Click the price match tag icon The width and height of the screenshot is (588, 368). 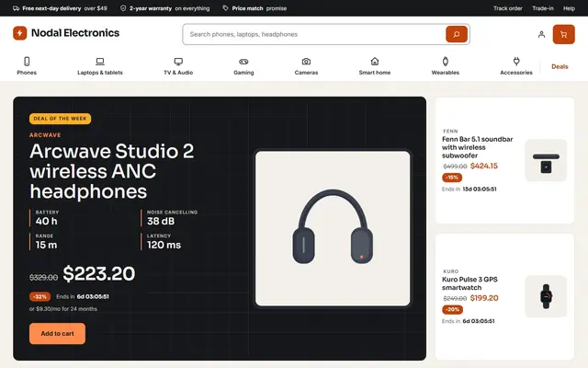(x=225, y=8)
